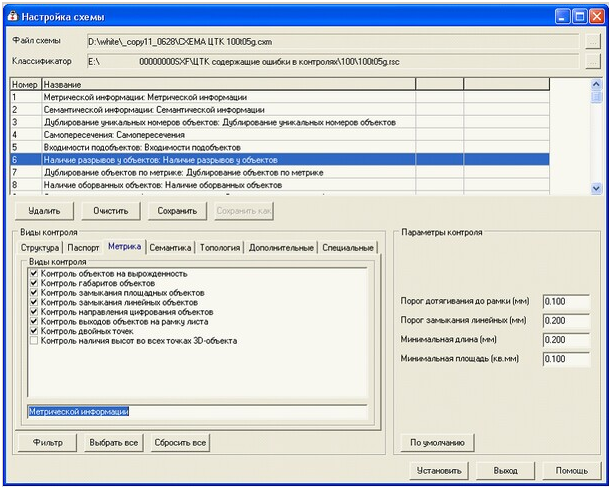
Task: Enable Контроль наличия высот во всех точках 3D-объекта
Action: point(35,341)
